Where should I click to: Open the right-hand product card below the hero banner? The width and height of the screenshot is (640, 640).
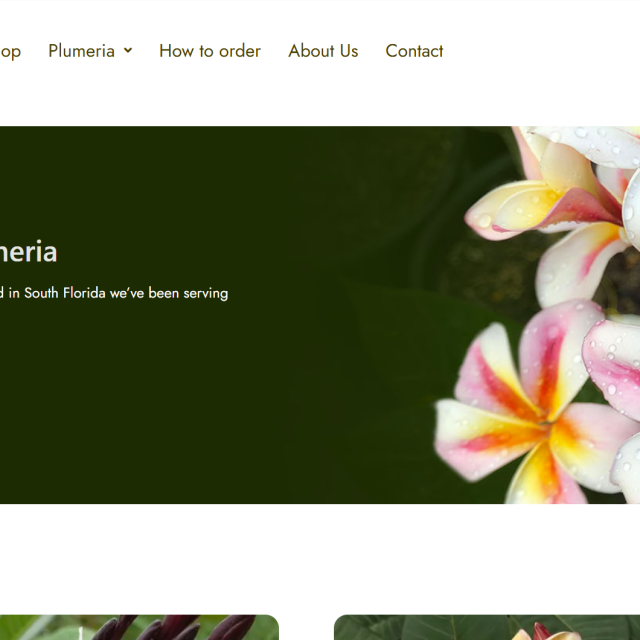click(487, 627)
